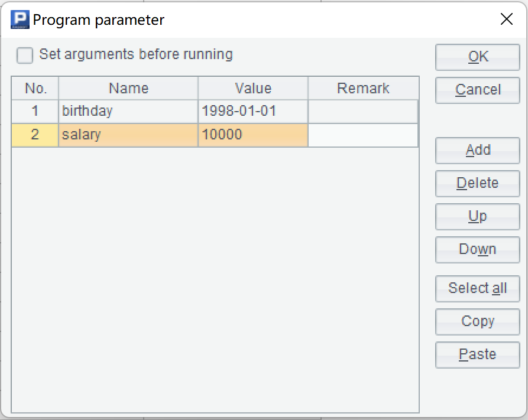
Task: Click the Select all button
Action: 478,288
